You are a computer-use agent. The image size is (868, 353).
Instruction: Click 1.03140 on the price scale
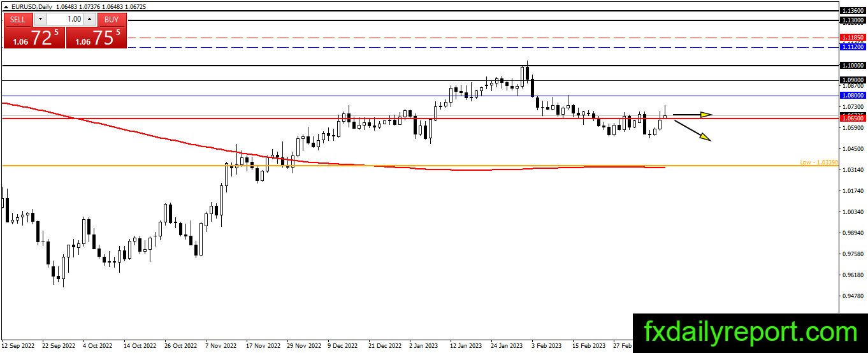pos(853,169)
